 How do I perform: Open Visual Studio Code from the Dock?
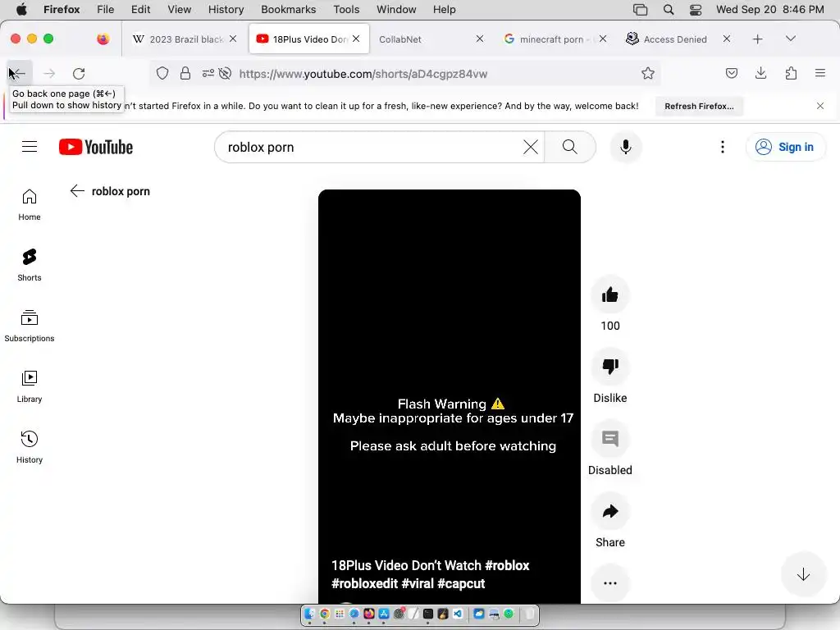pos(458,614)
